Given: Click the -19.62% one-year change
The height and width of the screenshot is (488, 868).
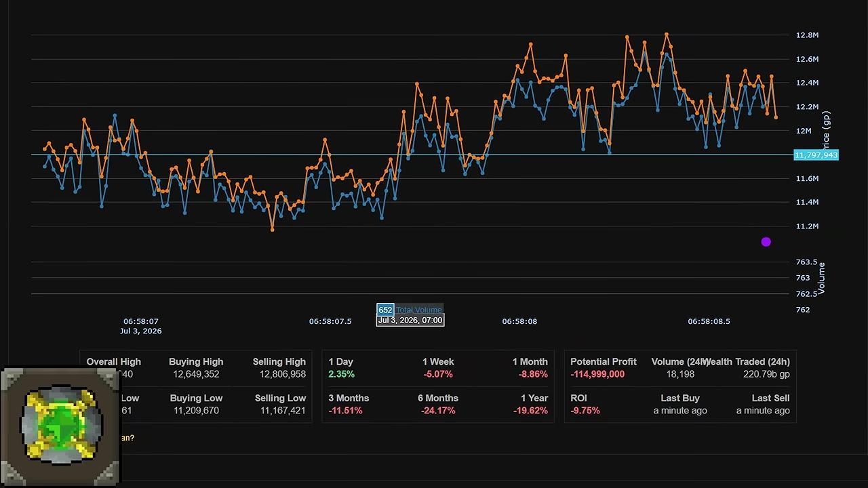Looking at the screenshot, I should pyautogui.click(x=531, y=411).
